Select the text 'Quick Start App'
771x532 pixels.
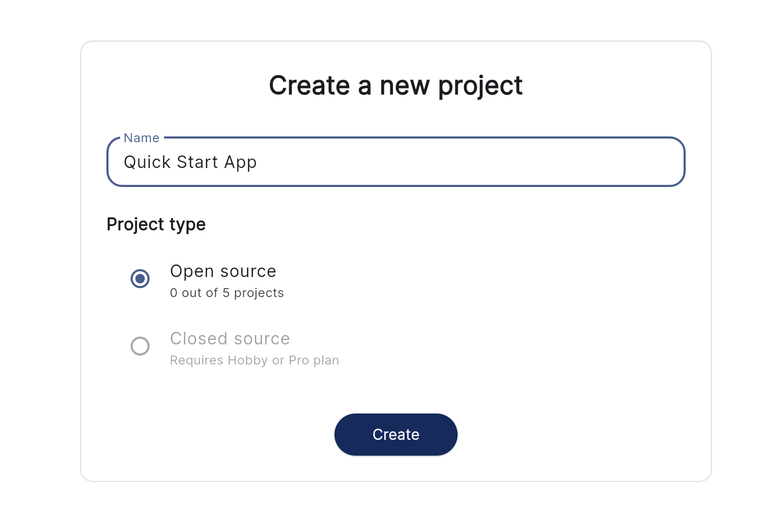191,162
